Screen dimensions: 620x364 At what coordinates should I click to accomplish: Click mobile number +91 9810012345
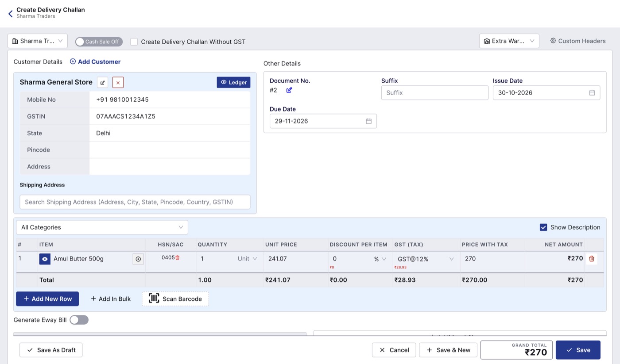tap(123, 100)
